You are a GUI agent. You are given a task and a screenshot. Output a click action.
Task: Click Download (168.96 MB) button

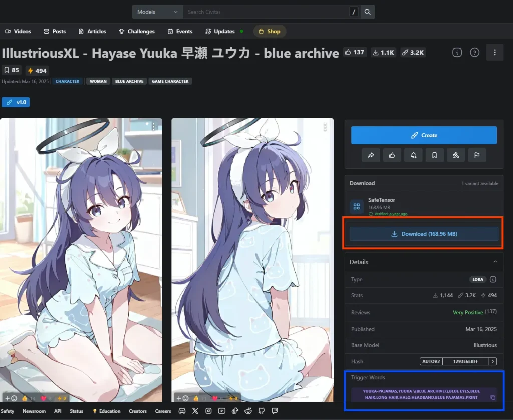pyautogui.click(x=424, y=234)
